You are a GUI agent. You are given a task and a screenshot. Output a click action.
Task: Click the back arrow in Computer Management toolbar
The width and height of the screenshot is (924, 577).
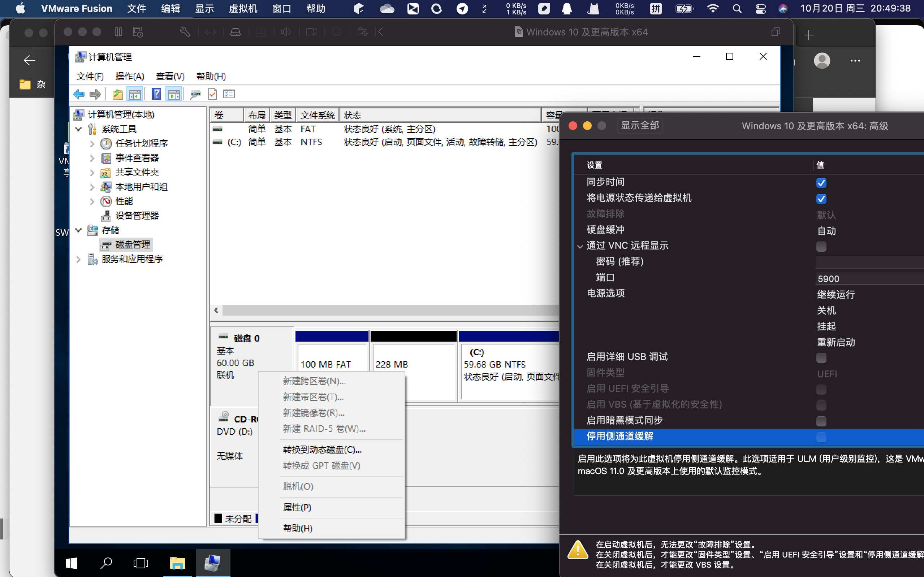point(79,94)
